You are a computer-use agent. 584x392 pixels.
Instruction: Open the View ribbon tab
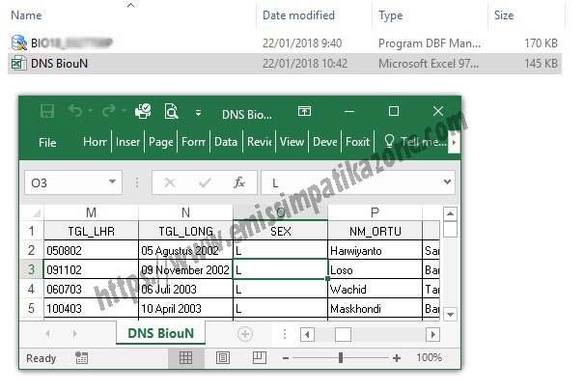(292, 142)
